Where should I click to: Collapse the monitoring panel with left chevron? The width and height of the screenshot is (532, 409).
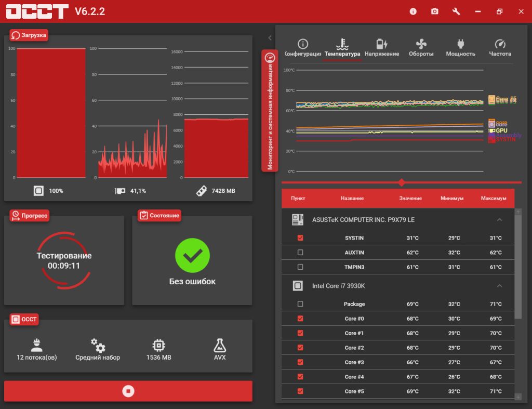(x=270, y=37)
